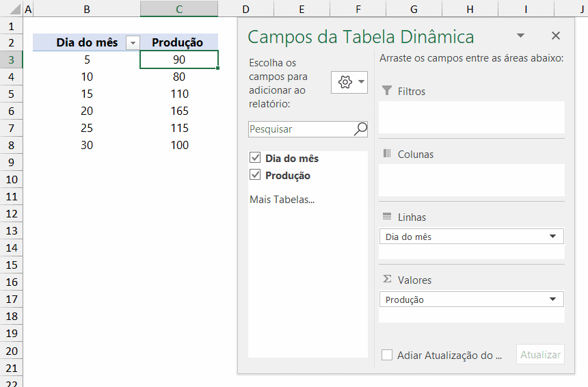Click the Valores sigma icon
This screenshot has width=588, height=387.
(387, 279)
